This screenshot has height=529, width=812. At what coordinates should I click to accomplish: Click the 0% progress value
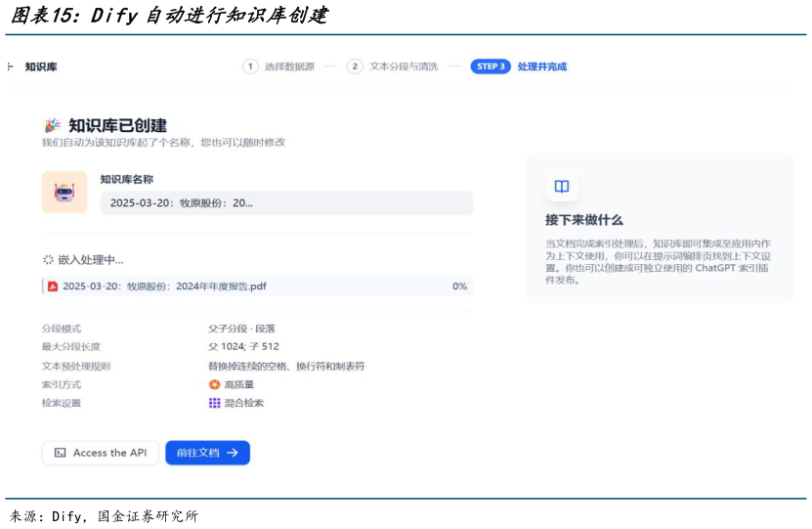(460, 287)
